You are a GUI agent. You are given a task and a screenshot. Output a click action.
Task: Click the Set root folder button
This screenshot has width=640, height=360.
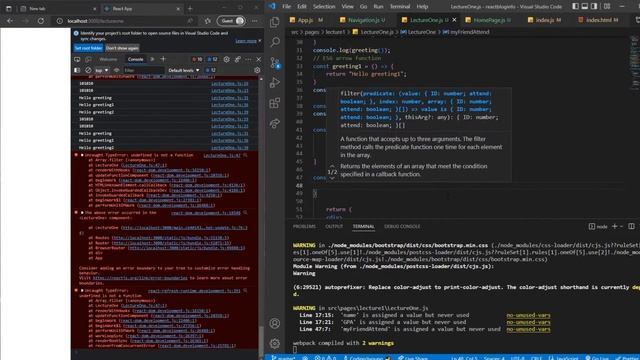coord(88,48)
